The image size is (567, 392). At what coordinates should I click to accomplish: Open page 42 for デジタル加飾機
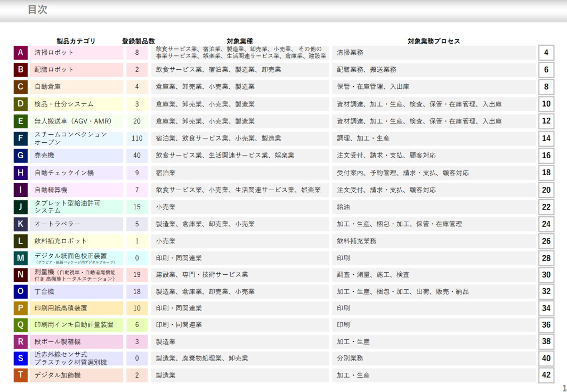(546, 375)
